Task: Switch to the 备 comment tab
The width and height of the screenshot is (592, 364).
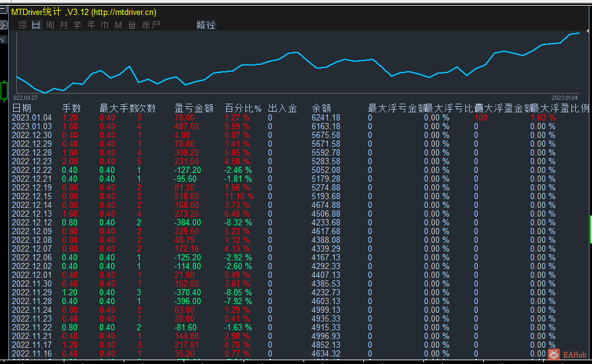Action: pyautogui.click(x=132, y=25)
